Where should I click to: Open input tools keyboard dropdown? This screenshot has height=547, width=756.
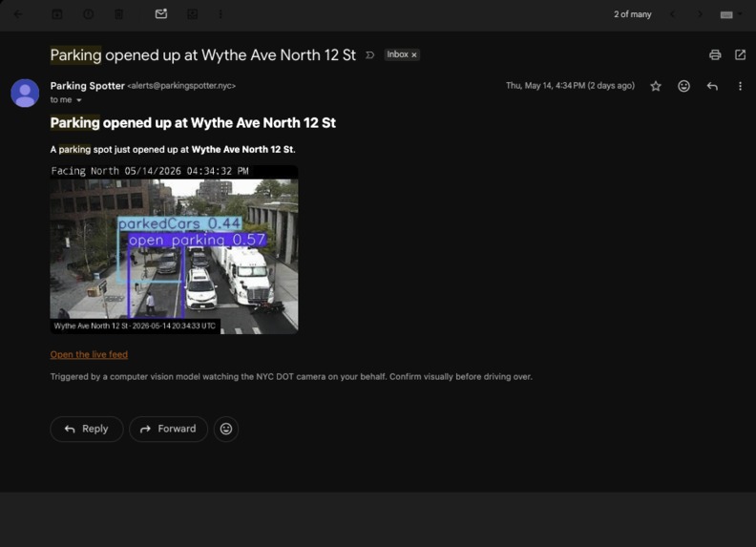pos(731,14)
